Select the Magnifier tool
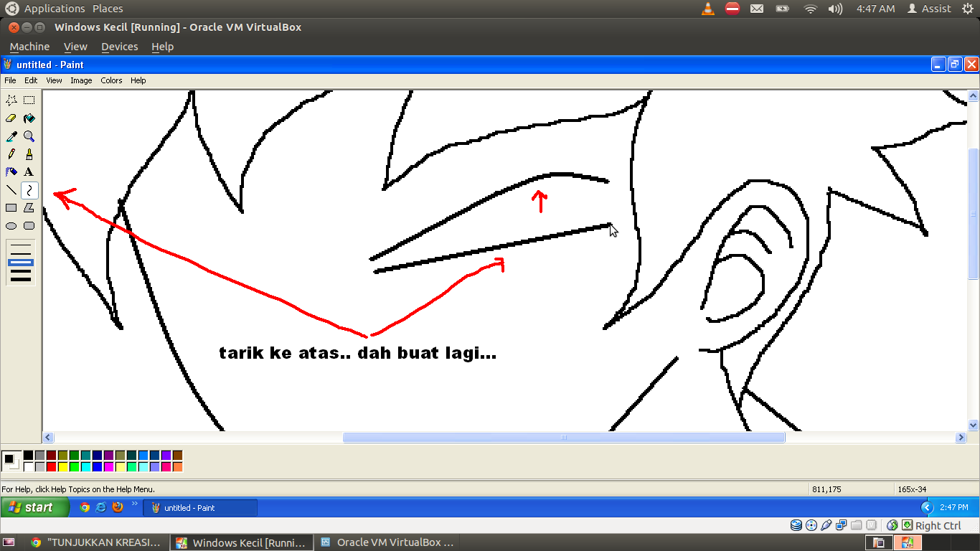This screenshot has height=551, width=980. (x=29, y=136)
